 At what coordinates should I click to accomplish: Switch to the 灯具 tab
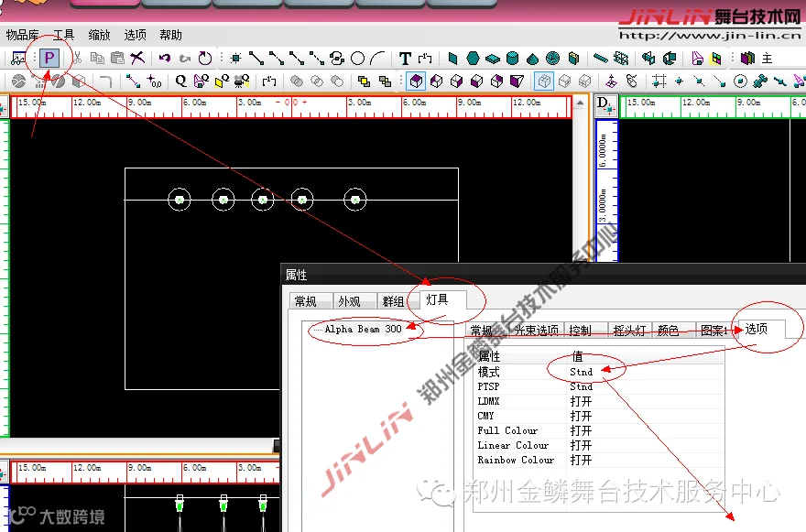(437, 299)
